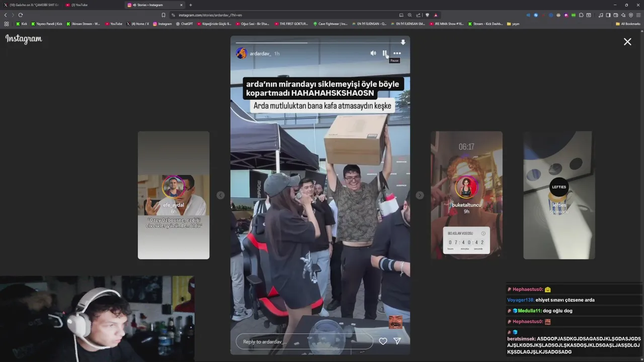
Task: Open Brave Rewards triangle icon
Action: click(x=436, y=15)
